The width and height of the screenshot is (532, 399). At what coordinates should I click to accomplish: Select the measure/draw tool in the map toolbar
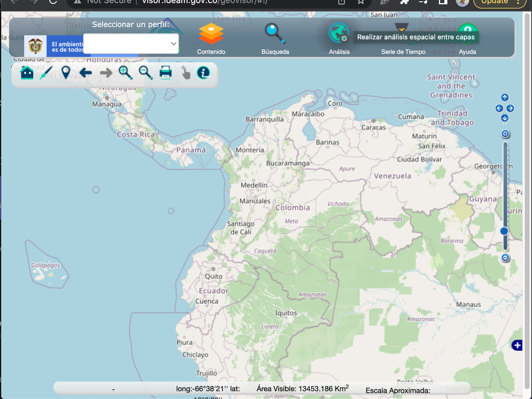click(46, 72)
